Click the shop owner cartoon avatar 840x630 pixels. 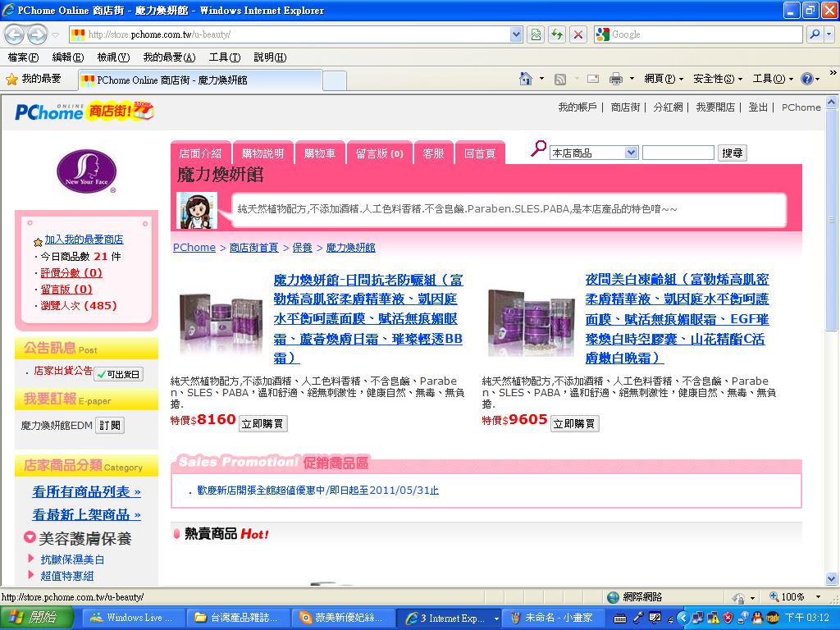[x=197, y=211]
